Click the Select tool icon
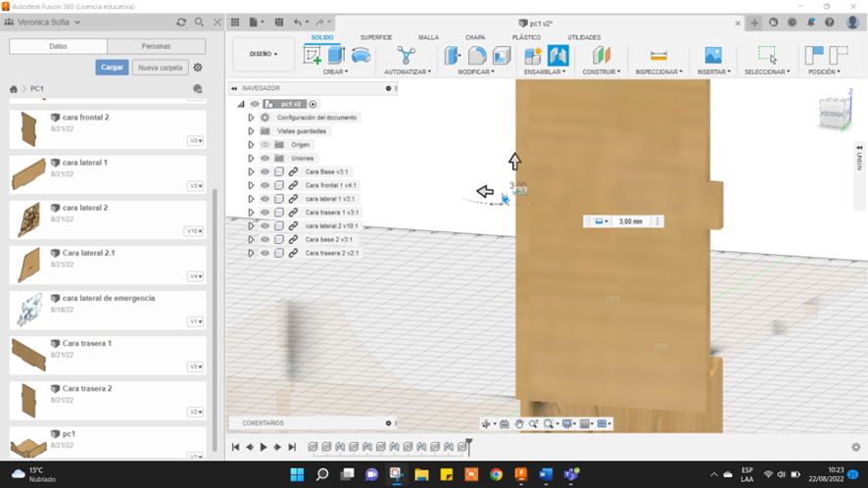Image resolution: width=868 pixels, height=488 pixels. 767,56
